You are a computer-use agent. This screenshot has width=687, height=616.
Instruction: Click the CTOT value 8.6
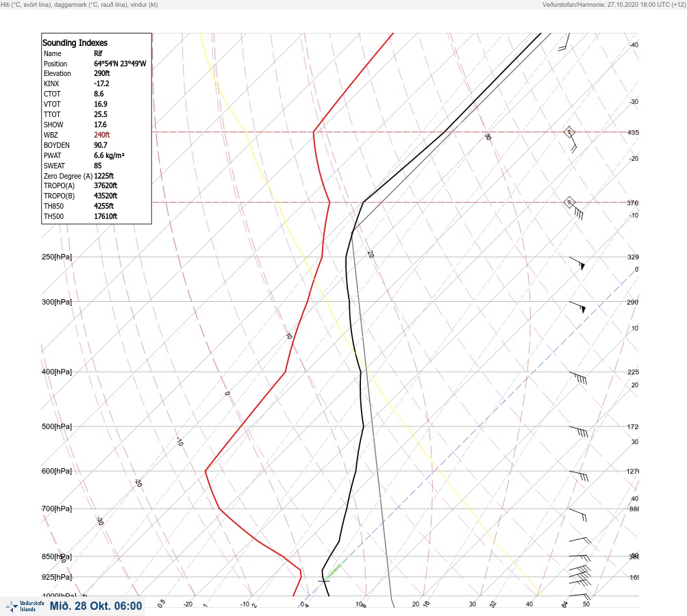pyautogui.click(x=99, y=94)
